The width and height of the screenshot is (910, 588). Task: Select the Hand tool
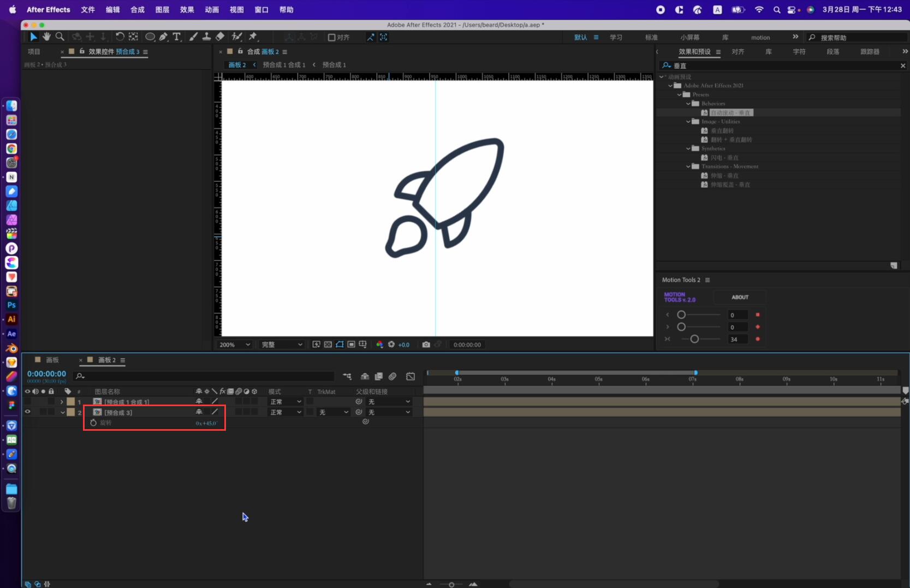46,37
